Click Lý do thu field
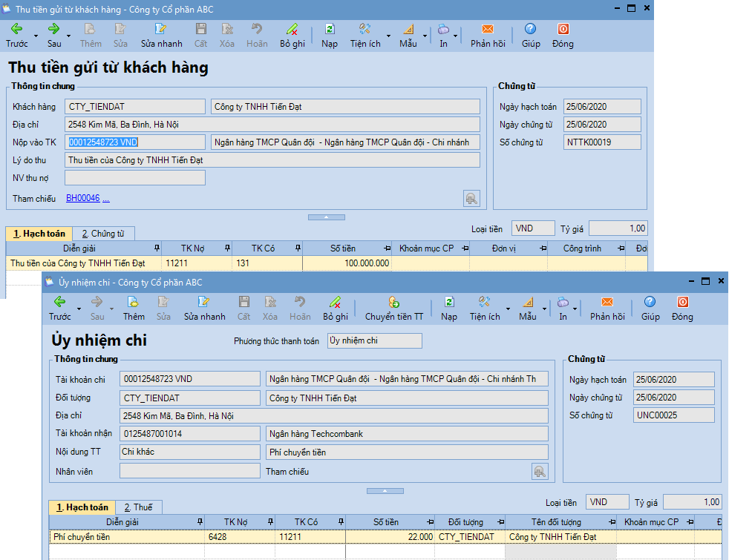 [x=272, y=160]
